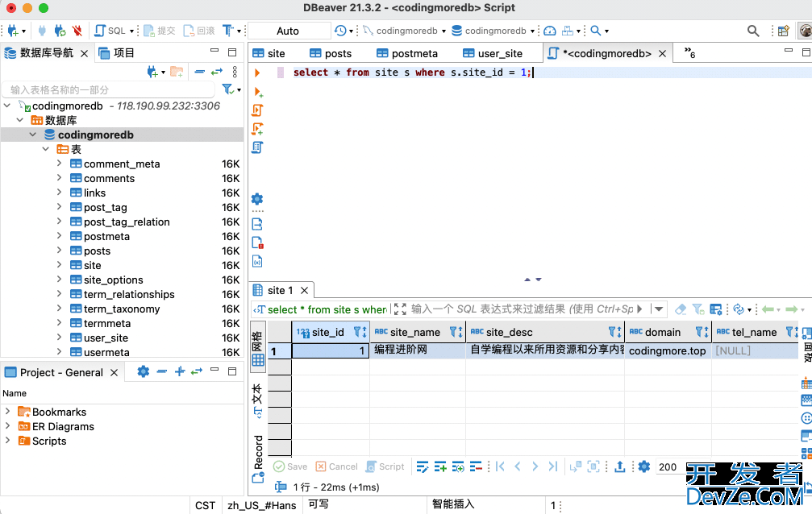Open the navigator's three-dot view menu
The height and width of the screenshot is (514, 812).
pyautogui.click(x=235, y=72)
